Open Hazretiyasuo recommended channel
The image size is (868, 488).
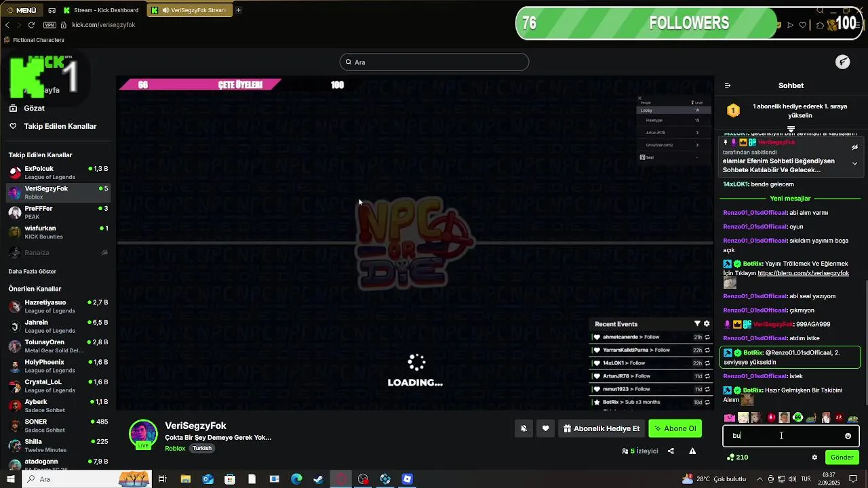click(x=58, y=306)
